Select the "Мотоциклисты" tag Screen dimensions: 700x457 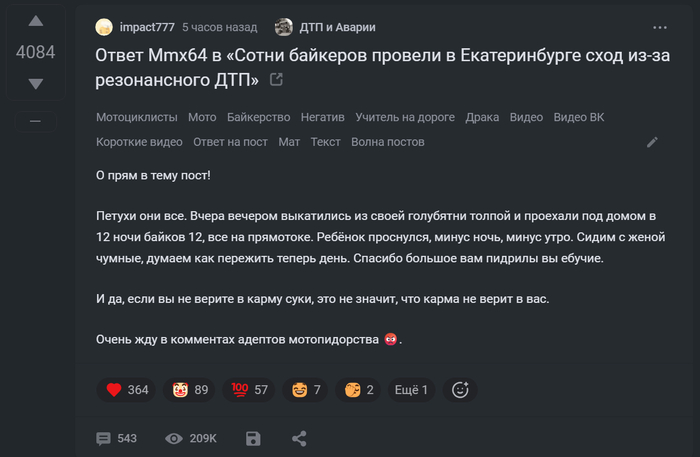pyautogui.click(x=136, y=117)
